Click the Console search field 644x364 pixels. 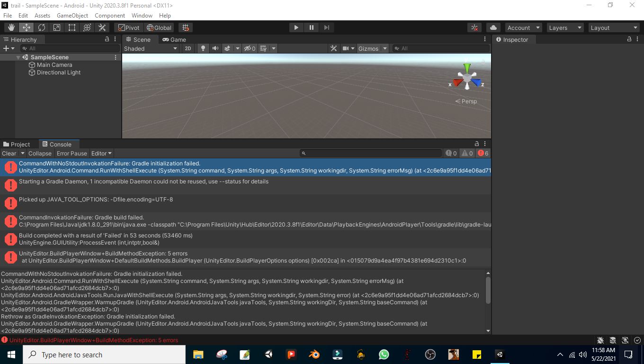371,153
